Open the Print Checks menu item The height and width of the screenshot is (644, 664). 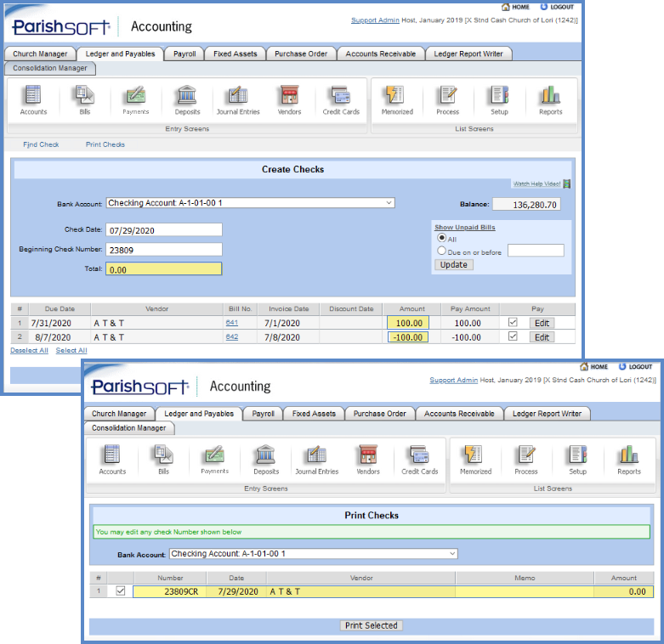pos(105,144)
